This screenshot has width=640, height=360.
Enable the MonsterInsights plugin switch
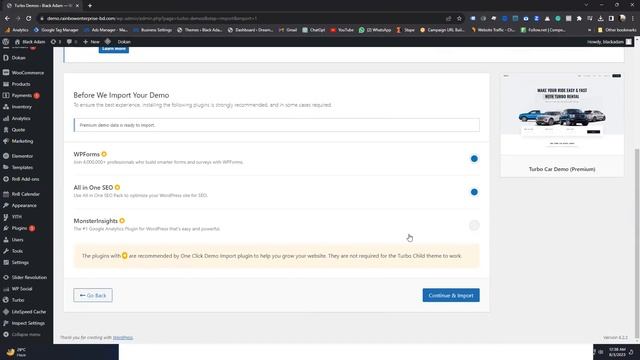coord(474,225)
